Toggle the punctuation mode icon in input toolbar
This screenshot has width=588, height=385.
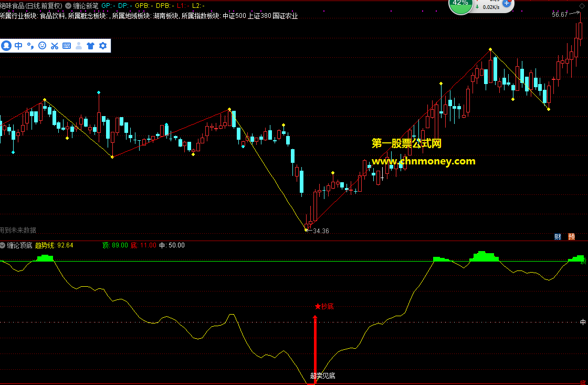click(x=30, y=46)
